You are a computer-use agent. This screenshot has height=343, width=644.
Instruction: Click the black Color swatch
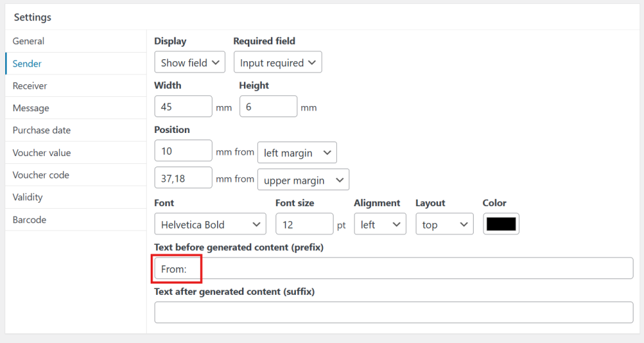pyautogui.click(x=501, y=224)
